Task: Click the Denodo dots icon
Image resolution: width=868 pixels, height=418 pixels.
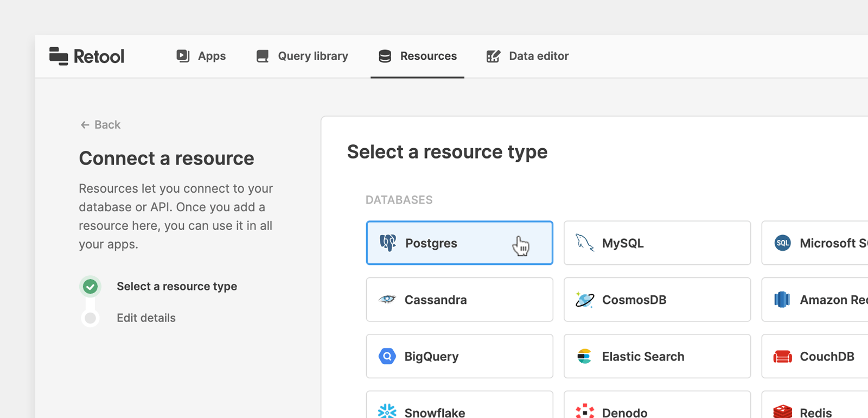Action: click(x=585, y=411)
